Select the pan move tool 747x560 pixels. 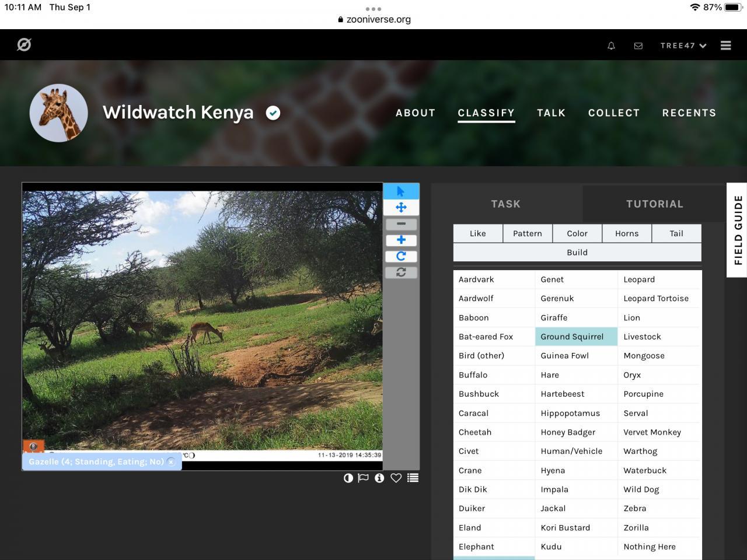click(401, 208)
